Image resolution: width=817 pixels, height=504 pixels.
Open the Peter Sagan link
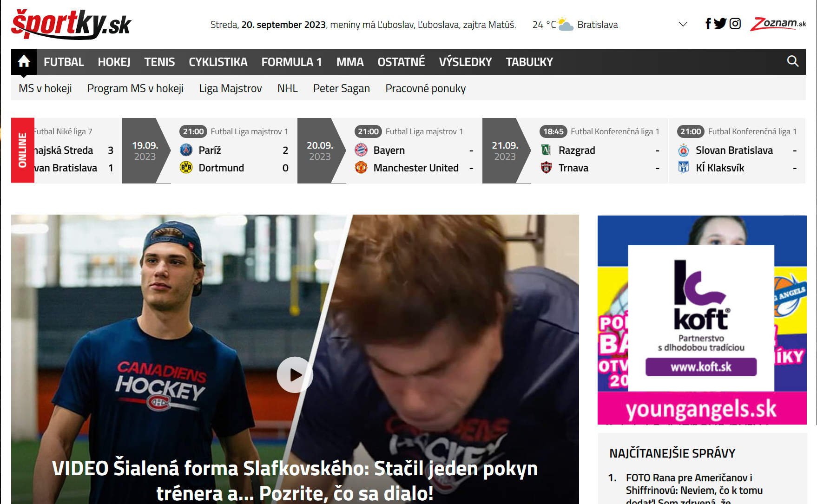[x=341, y=88]
